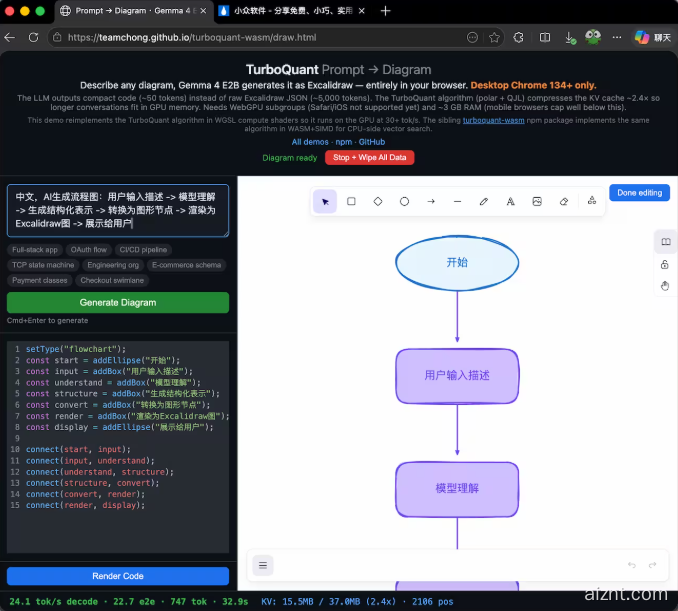This screenshot has width=678, height=611.
Task: Open the Excalidraw library sidebar
Action: point(665,242)
